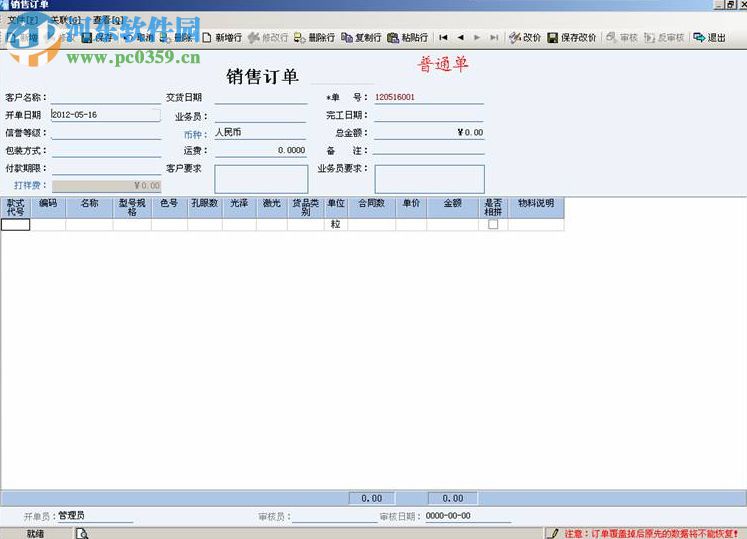This screenshot has height=539, width=747.
Task: Click the 客户名称 input field
Action: [x=106, y=98]
